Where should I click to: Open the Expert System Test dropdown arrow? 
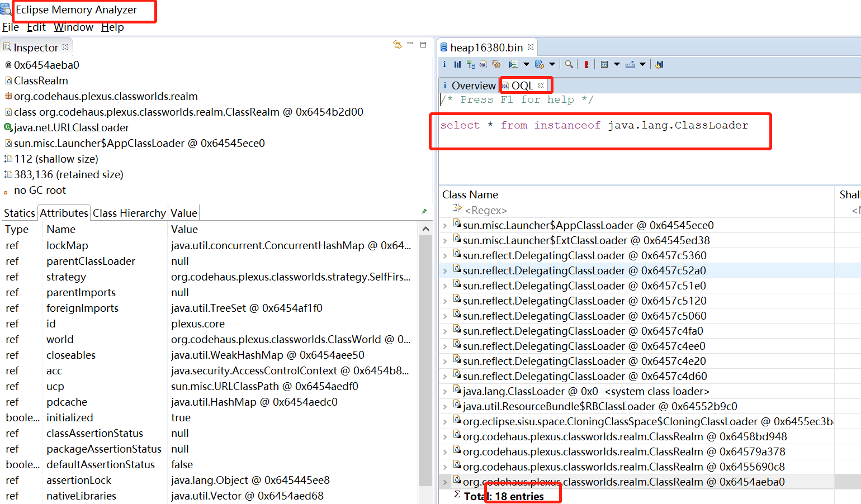(526, 64)
